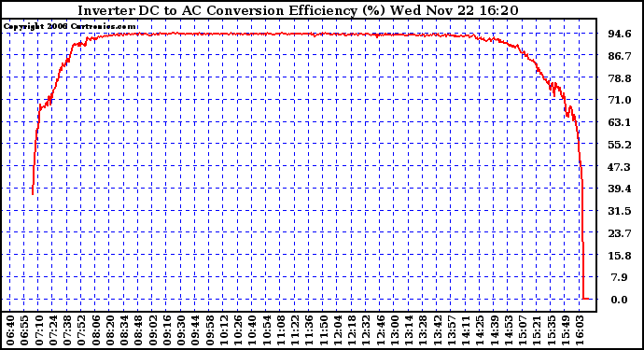Select the 94.6 y-axis label
The width and height of the screenshot is (644, 350).
pyautogui.click(x=620, y=34)
